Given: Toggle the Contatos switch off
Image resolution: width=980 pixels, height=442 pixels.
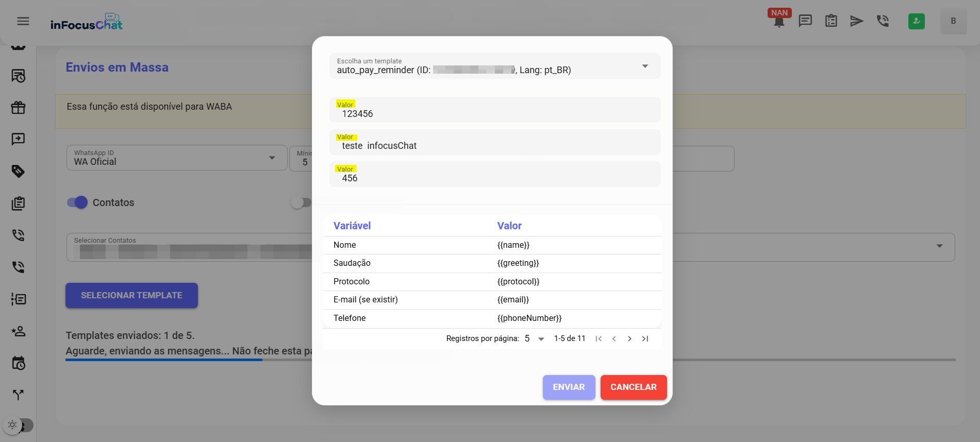Looking at the screenshot, I should 77,202.
